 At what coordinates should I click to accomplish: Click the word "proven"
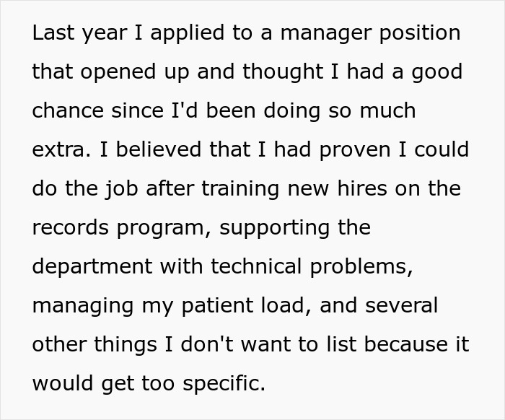click(355, 151)
